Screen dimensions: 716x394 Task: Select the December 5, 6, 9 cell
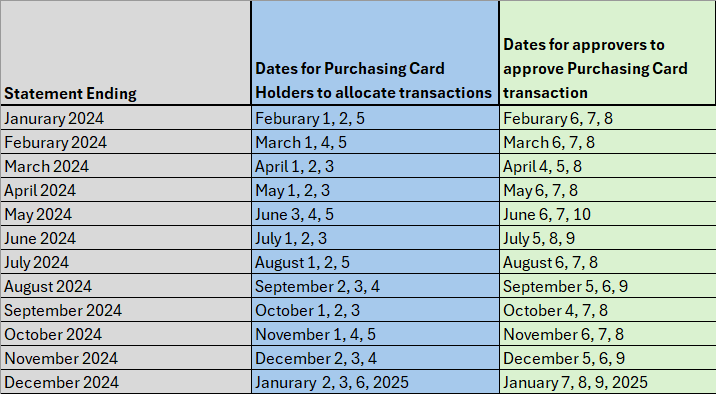(608, 358)
